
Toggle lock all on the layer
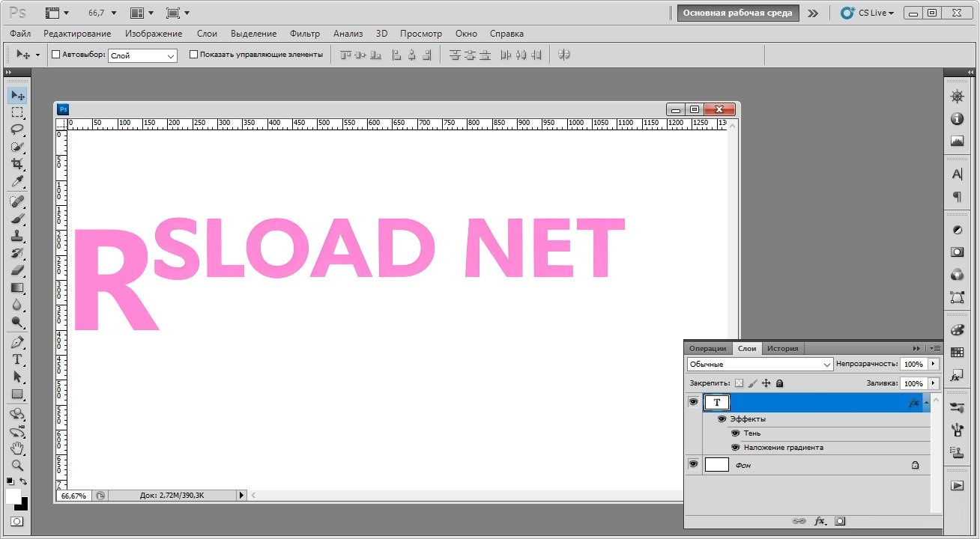[x=779, y=383]
